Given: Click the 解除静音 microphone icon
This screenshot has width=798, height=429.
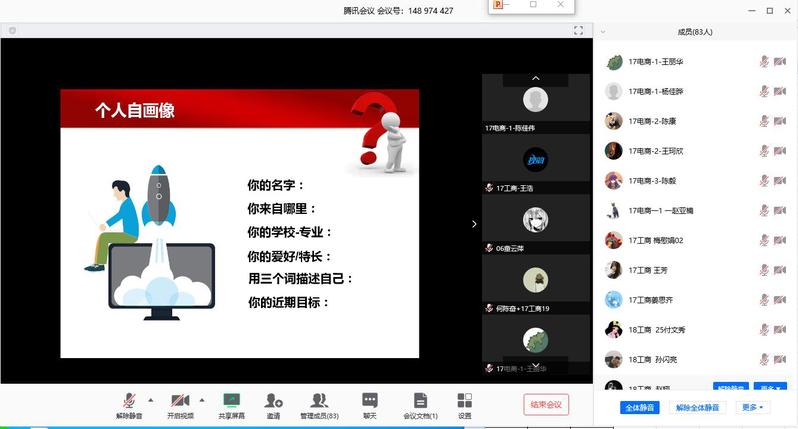Looking at the screenshot, I should coord(129,400).
